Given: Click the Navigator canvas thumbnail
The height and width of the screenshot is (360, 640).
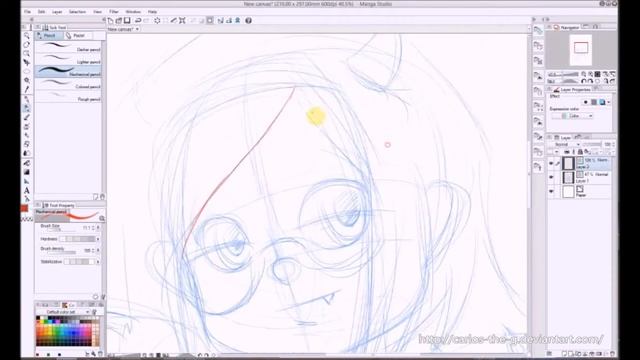Looking at the screenshot, I should (581, 49).
